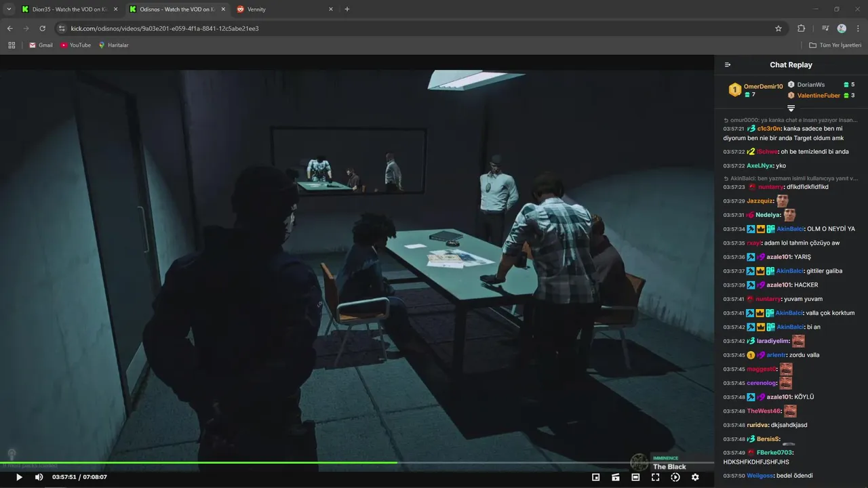This screenshot has width=868, height=488.
Task: Bookmark this page with star icon
Action: click(x=778, y=28)
